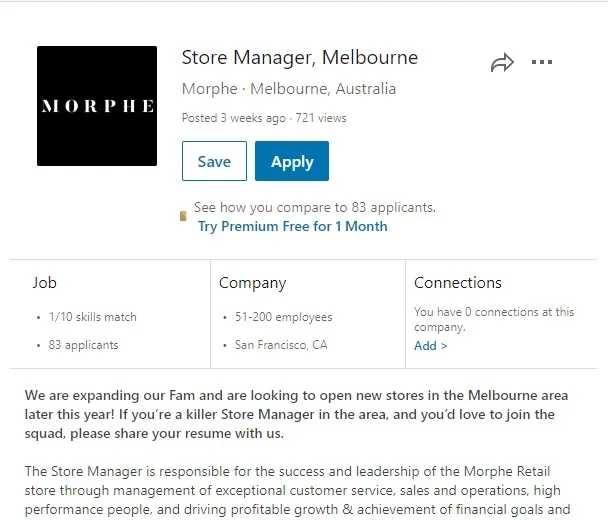608x520 pixels.
Task: Open the three-dot more options menu
Action: click(542, 63)
